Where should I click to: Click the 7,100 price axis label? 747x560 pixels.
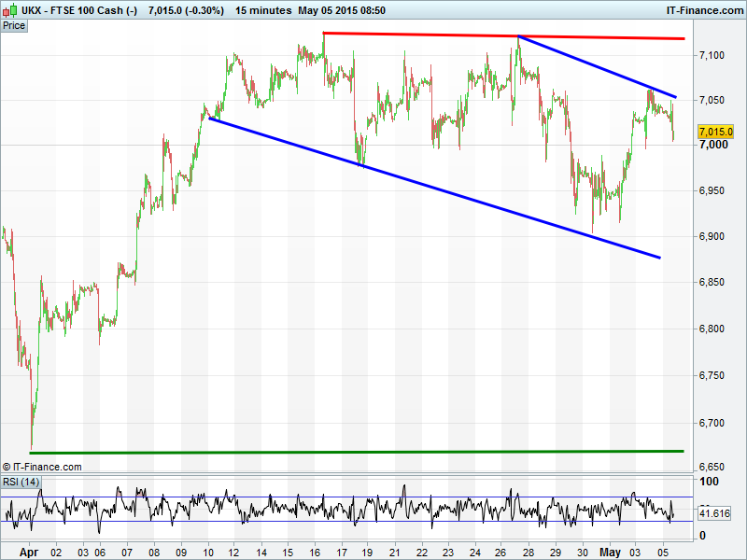point(712,56)
